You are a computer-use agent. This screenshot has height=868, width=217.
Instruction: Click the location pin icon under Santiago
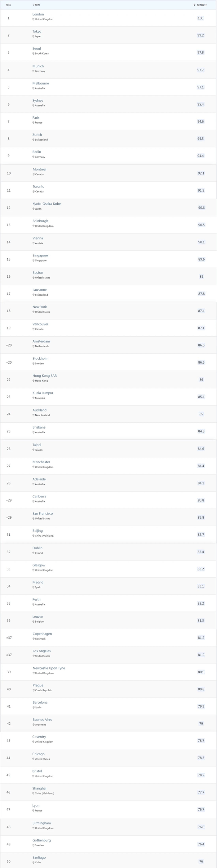tap(34, 863)
